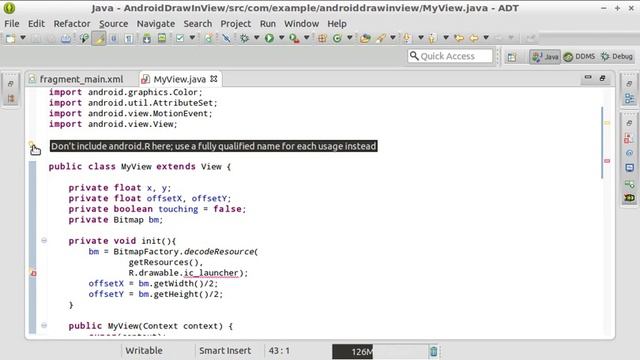Click the error marker beside R.drawable line
The width and height of the screenshot is (640, 360).
click(33, 273)
